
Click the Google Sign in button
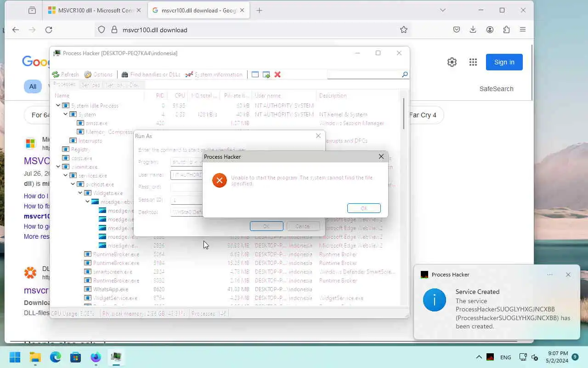tap(504, 62)
